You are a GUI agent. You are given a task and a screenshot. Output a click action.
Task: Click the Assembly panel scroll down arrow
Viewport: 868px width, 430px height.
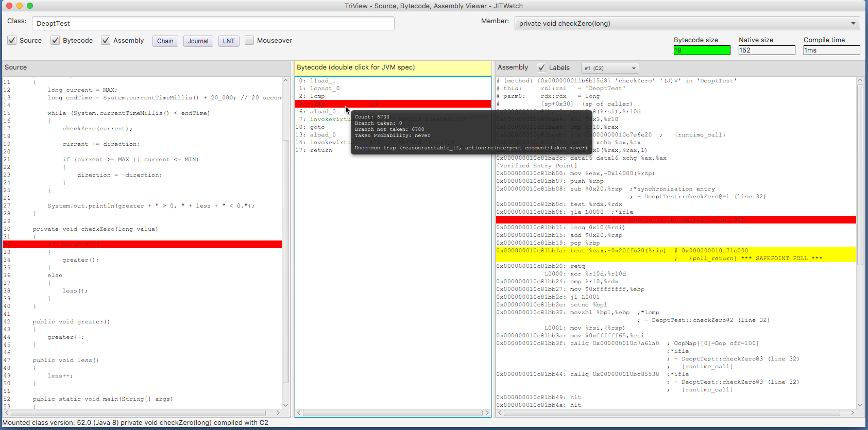pos(860,405)
